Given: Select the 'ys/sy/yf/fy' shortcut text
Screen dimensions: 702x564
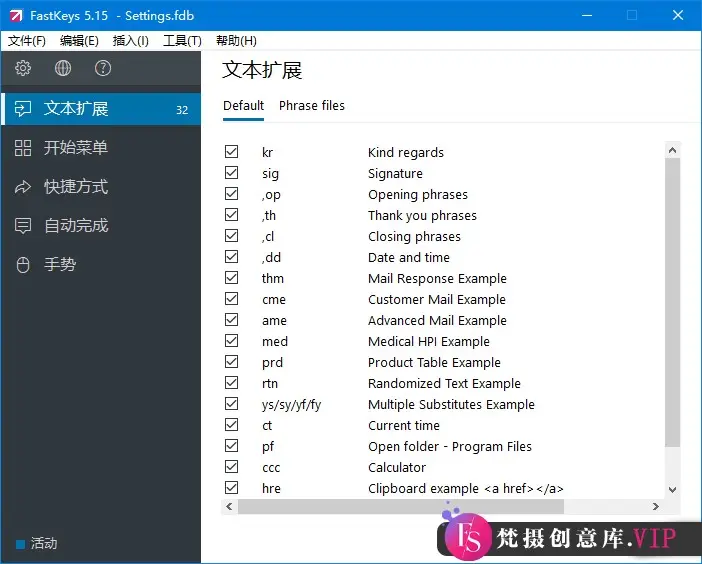Looking at the screenshot, I should click(x=291, y=405).
